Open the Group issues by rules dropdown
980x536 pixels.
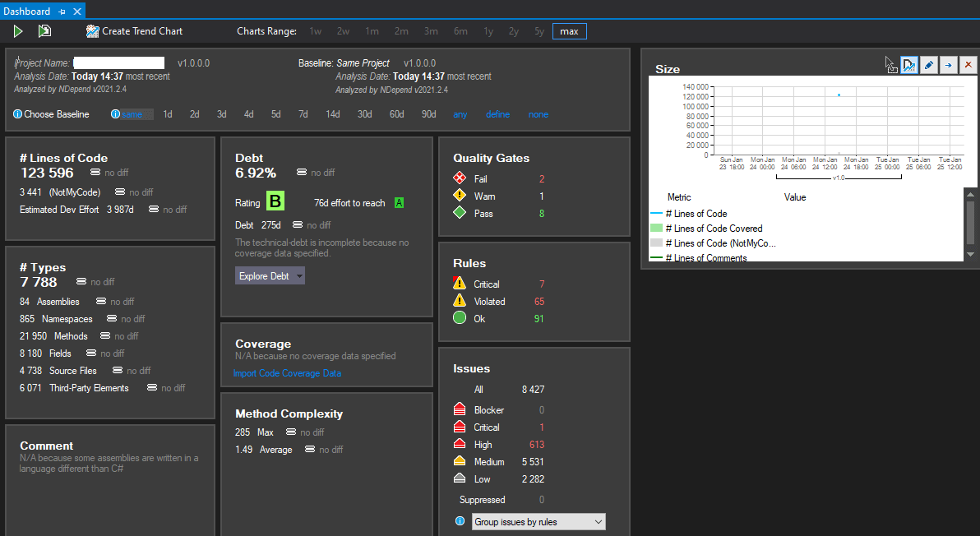coord(539,522)
